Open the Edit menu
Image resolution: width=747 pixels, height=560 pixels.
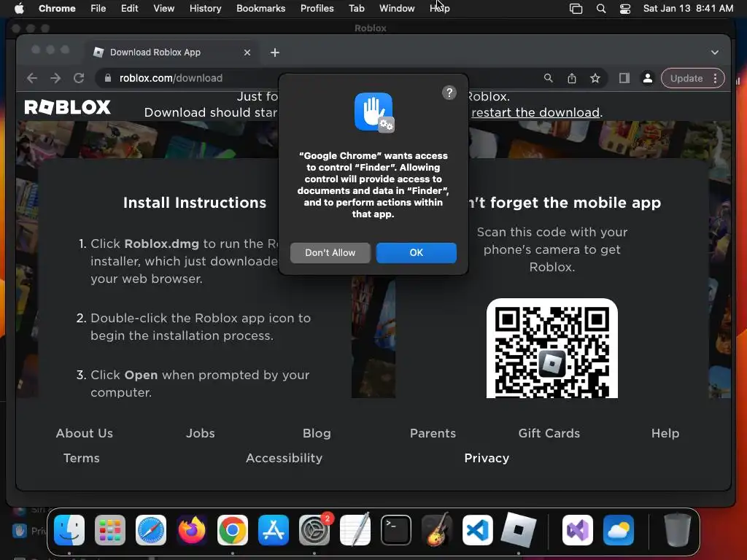click(x=129, y=8)
